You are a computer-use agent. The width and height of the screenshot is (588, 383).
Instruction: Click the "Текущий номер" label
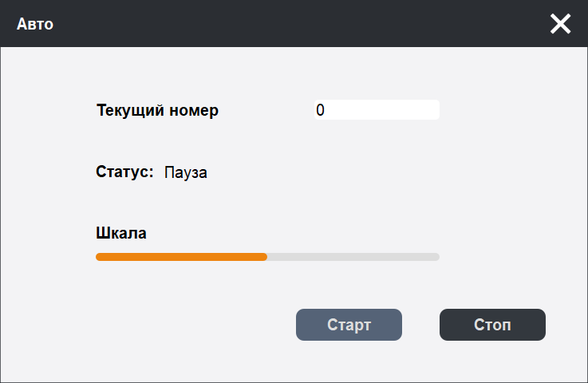pyautogui.click(x=157, y=110)
